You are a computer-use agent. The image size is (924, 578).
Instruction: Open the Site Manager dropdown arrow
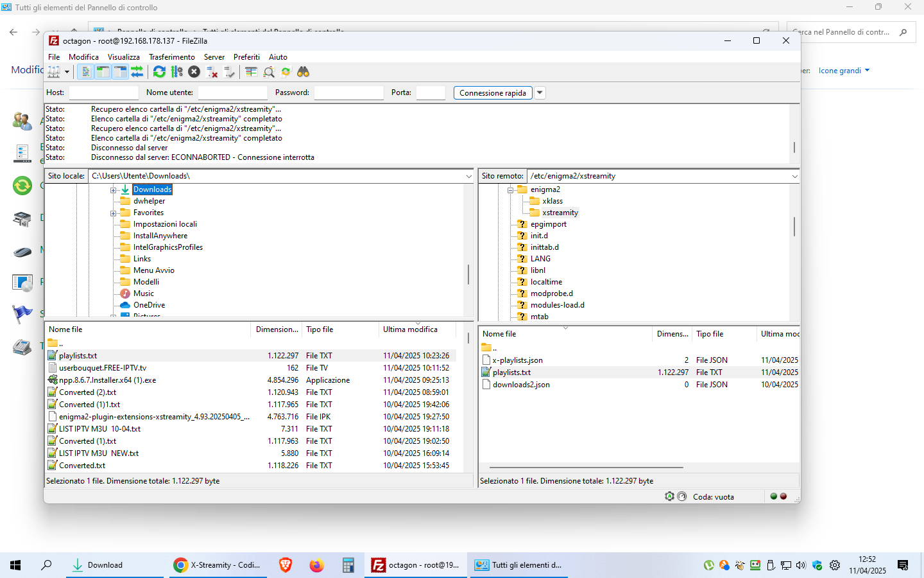[x=67, y=72]
